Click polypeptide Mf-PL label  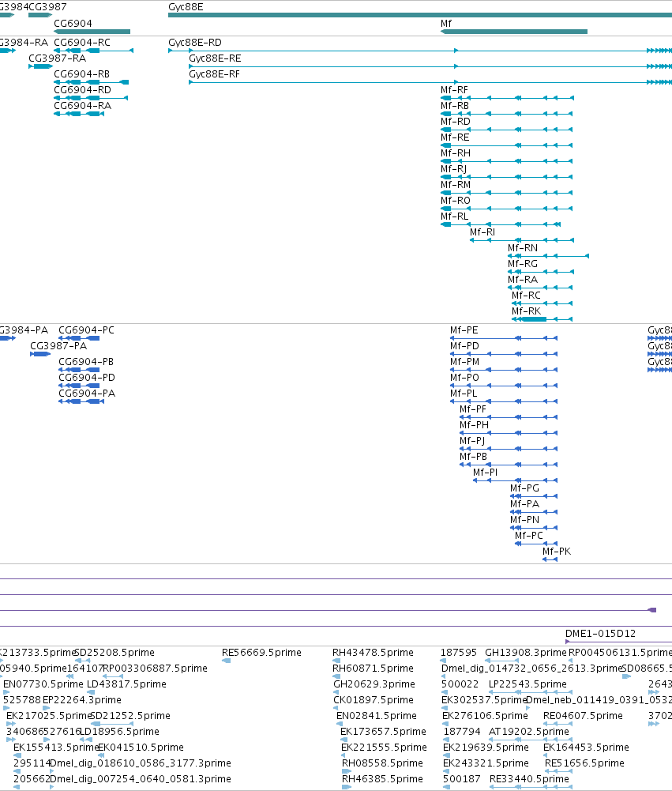(x=464, y=393)
